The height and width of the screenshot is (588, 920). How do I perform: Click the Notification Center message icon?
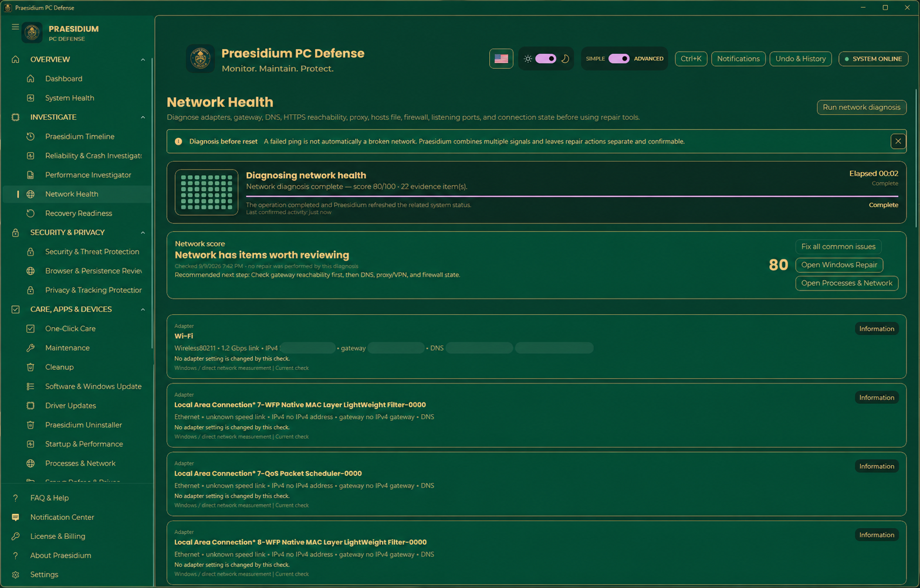(15, 517)
